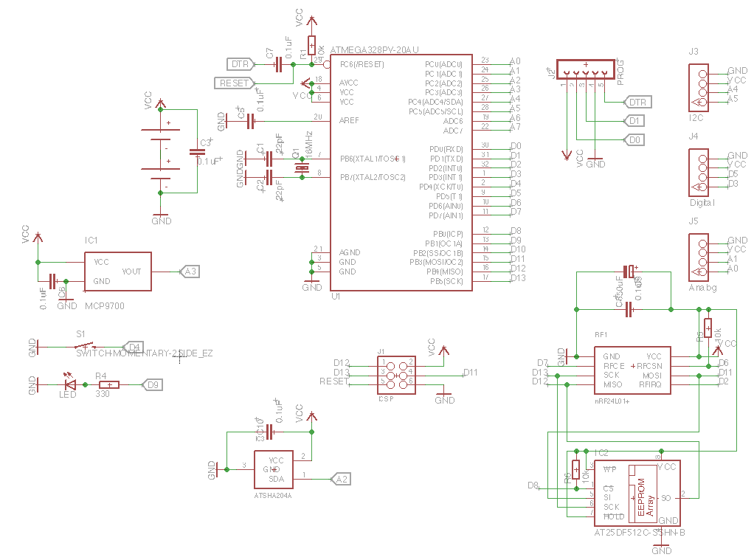Select the MCP9700 temperature sensor IC1
754x560 pixels.
(x=118, y=272)
